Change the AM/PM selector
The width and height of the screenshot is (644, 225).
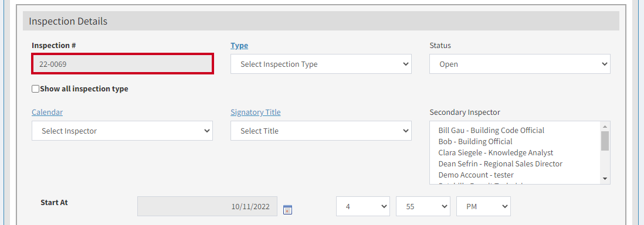pyautogui.click(x=483, y=206)
